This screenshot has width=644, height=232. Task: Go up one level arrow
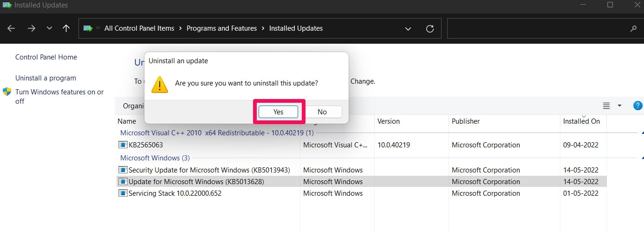[66, 28]
